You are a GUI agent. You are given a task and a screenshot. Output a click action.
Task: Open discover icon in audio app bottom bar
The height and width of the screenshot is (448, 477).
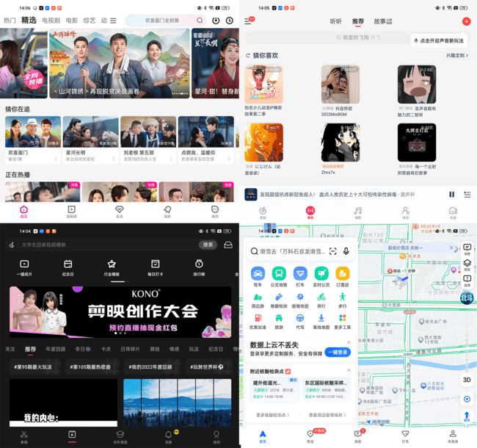pyautogui.click(x=263, y=212)
